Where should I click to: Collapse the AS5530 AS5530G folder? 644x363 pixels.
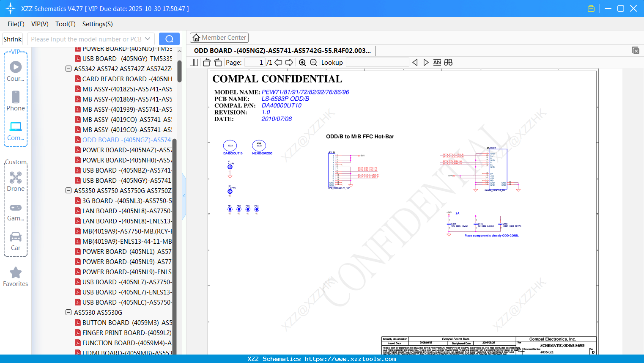(69, 312)
